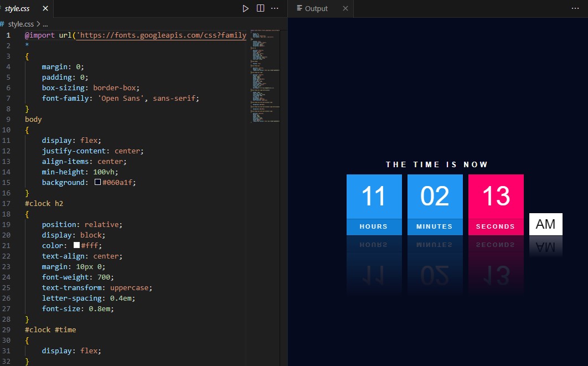Viewport: 588px width, 366px height.
Task: Switch to the style.css editor tab
Action: [x=17, y=8]
